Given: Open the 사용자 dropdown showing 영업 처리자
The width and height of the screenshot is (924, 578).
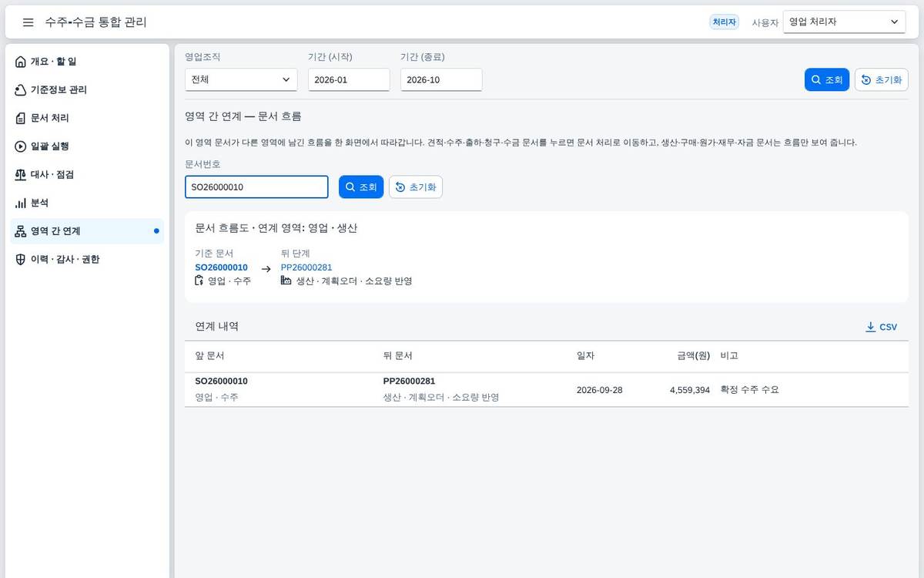Looking at the screenshot, I should click(844, 22).
